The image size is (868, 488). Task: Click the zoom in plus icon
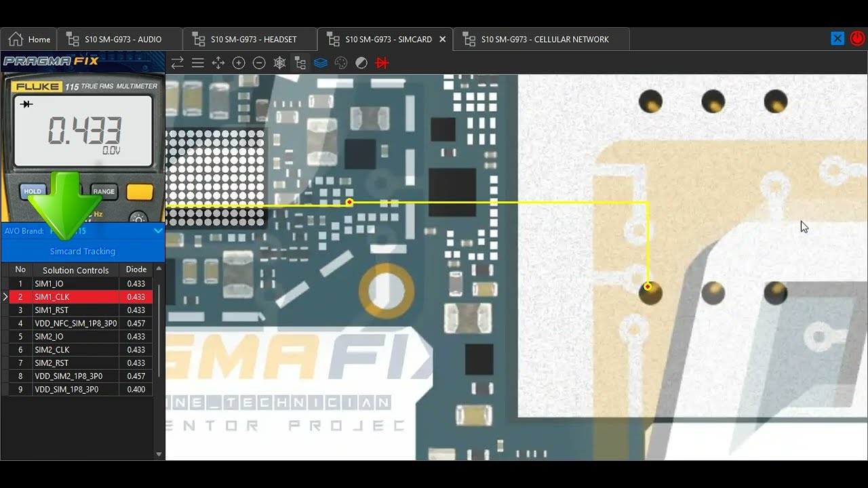[x=239, y=63]
